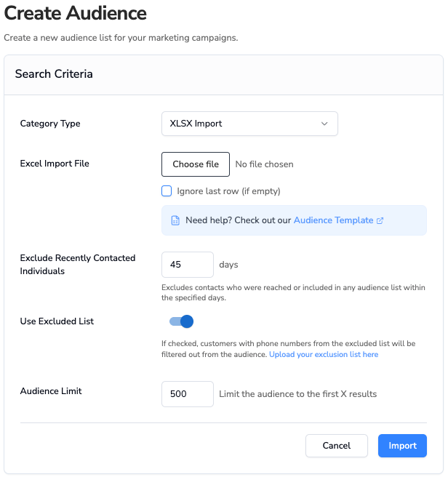Click the 'Audience Limit' label text

tap(51, 391)
